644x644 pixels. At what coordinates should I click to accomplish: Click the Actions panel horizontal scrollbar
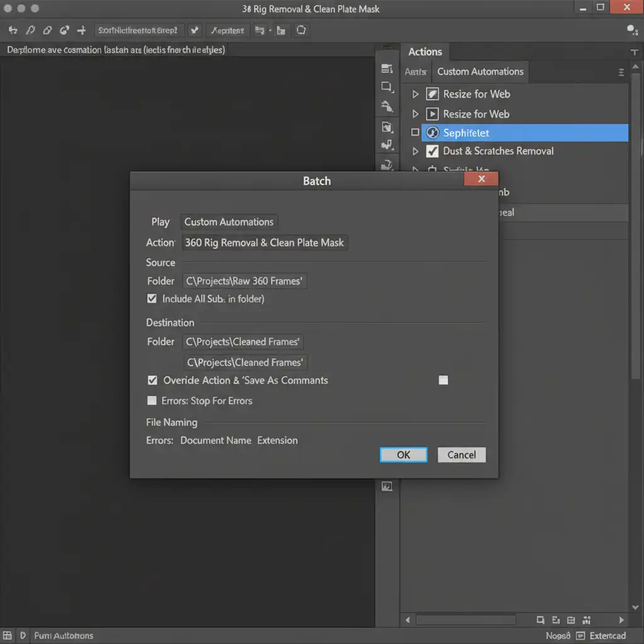click(x=465, y=620)
